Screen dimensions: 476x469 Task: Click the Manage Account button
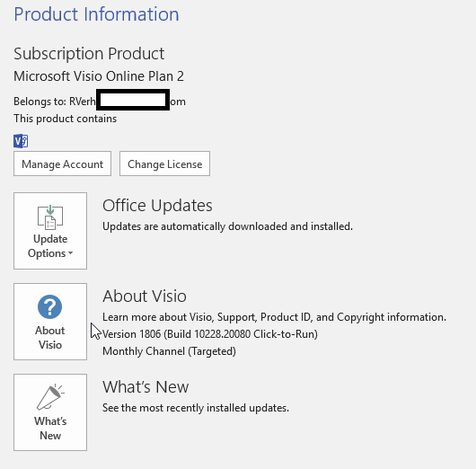[62, 164]
